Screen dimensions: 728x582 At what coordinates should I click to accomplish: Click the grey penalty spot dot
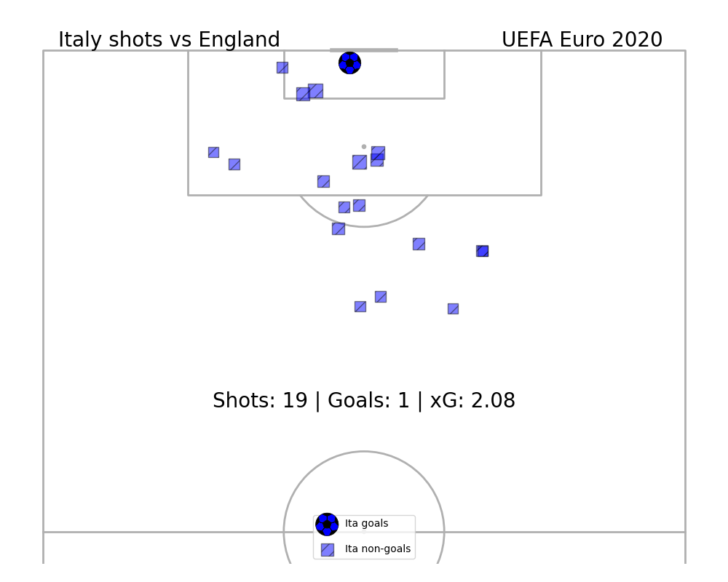point(364,147)
